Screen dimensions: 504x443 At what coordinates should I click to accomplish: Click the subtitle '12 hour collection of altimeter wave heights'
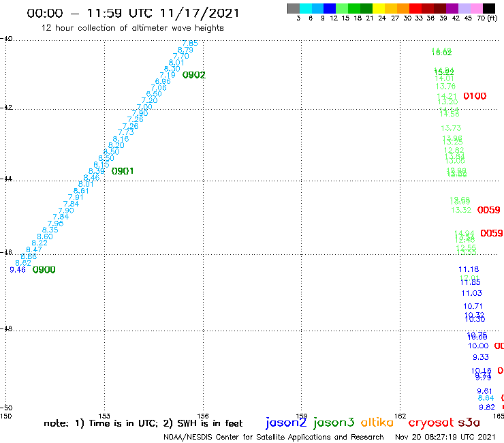point(132,28)
